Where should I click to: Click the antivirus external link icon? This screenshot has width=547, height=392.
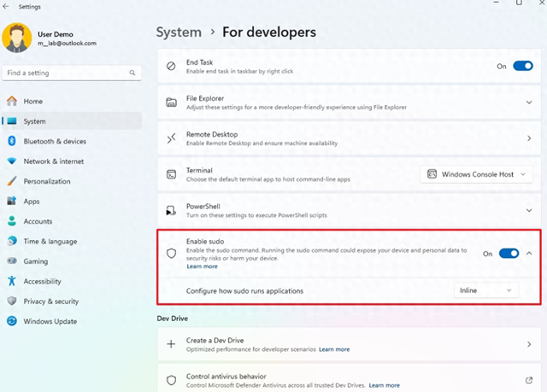pyautogui.click(x=529, y=380)
